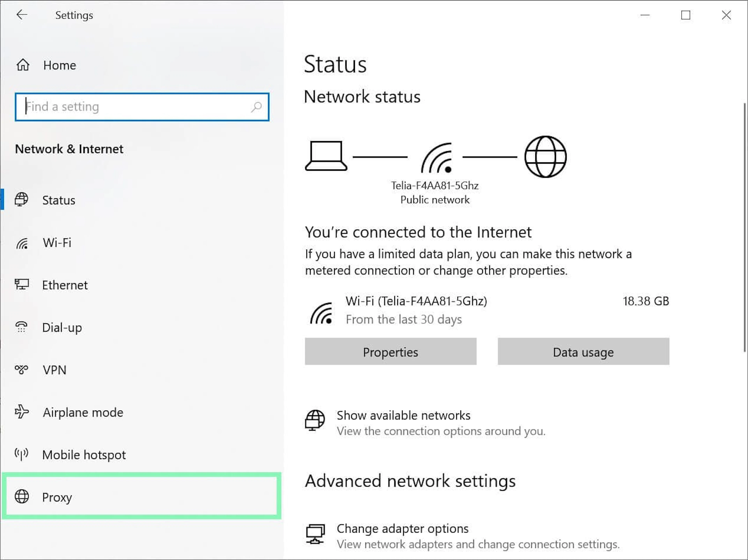Click the Dial-up phone icon
Viewport: 748px width, 560px height.
[21, 327]
